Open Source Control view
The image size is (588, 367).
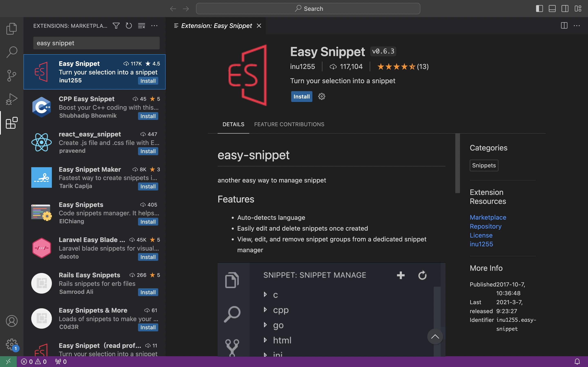click(11, 75)
